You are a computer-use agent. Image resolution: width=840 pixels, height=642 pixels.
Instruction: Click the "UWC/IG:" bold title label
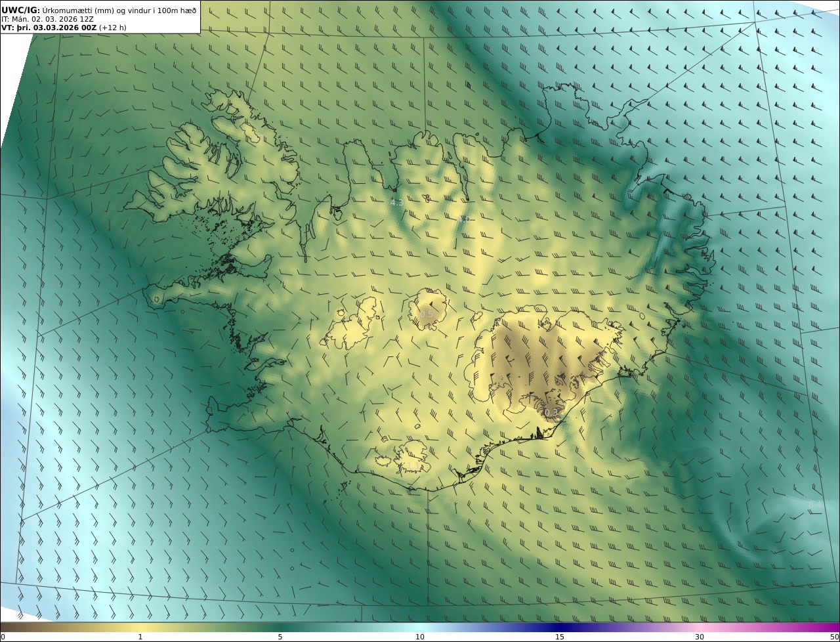coord(20,10)
